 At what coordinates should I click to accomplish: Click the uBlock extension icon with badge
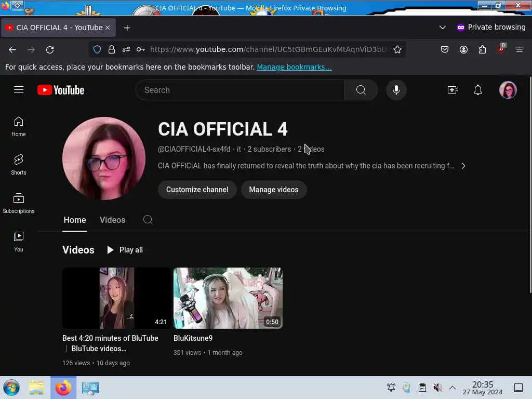point(501,49)
